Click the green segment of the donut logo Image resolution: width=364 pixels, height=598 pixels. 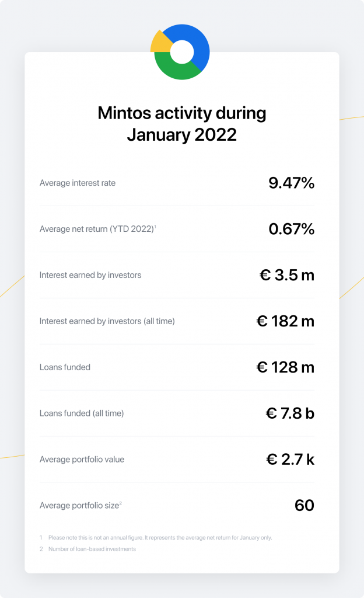tap(175, 70)
